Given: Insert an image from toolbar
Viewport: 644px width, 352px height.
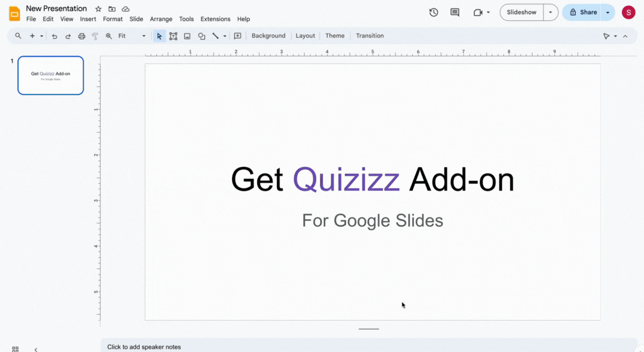Looking at the screenshot, I should pos(188,36).
